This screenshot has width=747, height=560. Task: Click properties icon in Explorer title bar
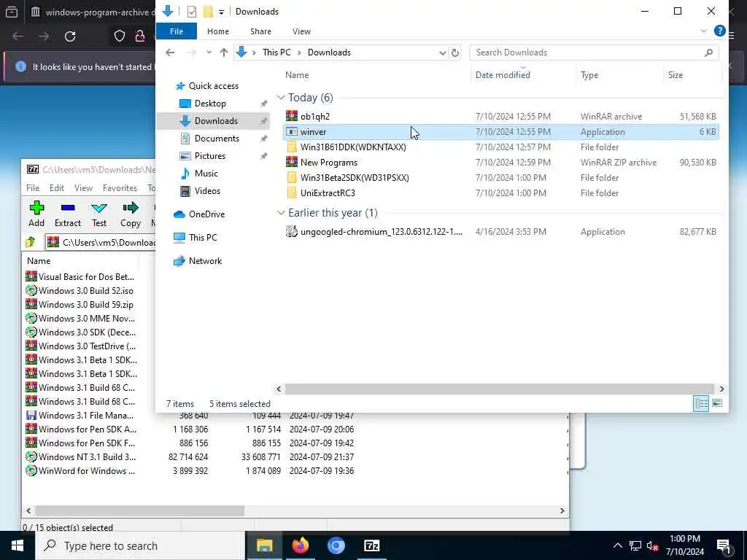tap(192, 12)
